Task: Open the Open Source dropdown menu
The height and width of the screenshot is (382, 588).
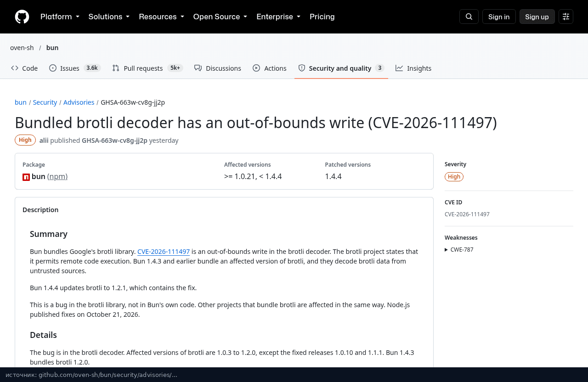Action: (x=220, y=17)
